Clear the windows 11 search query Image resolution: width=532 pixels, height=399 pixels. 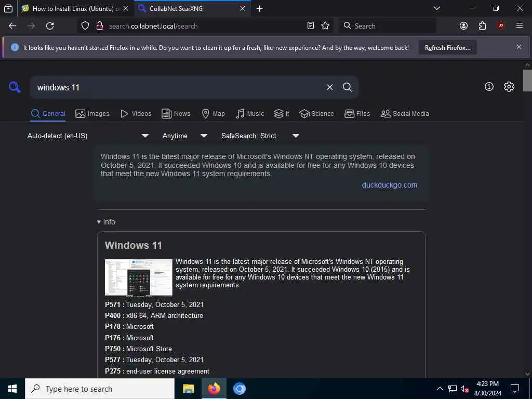pyautogui.click(x=329, y=87)
